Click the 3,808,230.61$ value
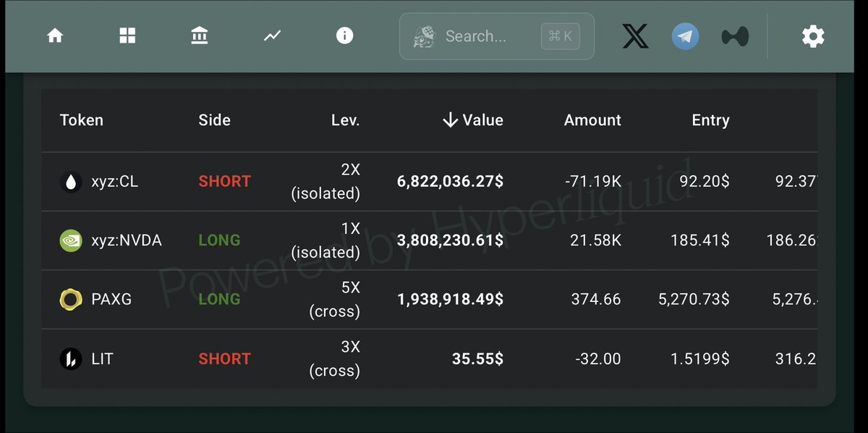 point(451,240)
